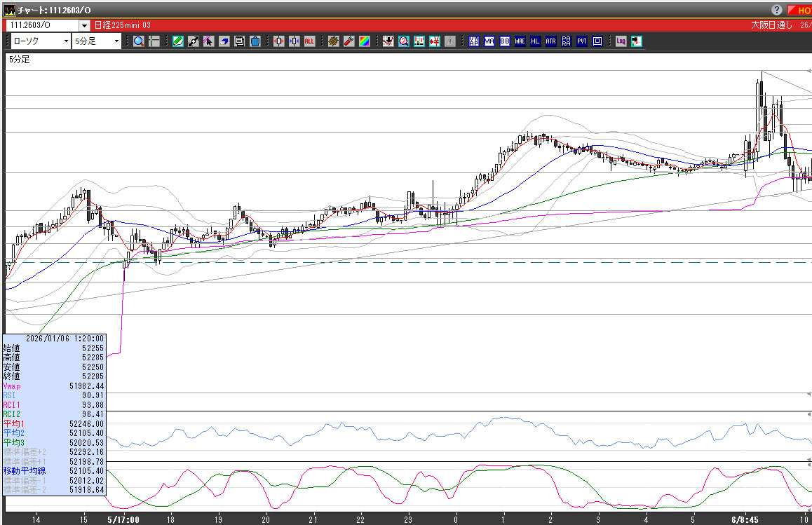The width and height of the screenshot is (812, 525).
Task: Click the ATR indicator button
Action: 550,41
